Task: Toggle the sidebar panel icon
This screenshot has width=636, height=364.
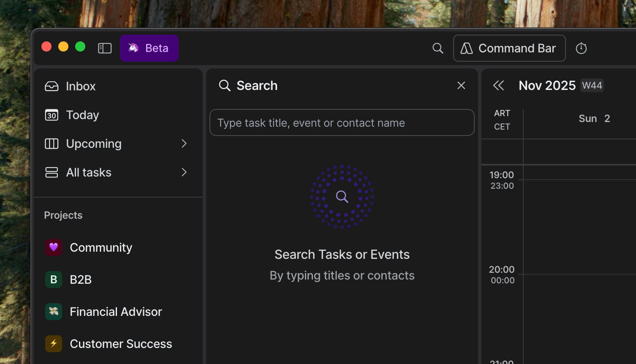Action: click(x=105, y=48)
